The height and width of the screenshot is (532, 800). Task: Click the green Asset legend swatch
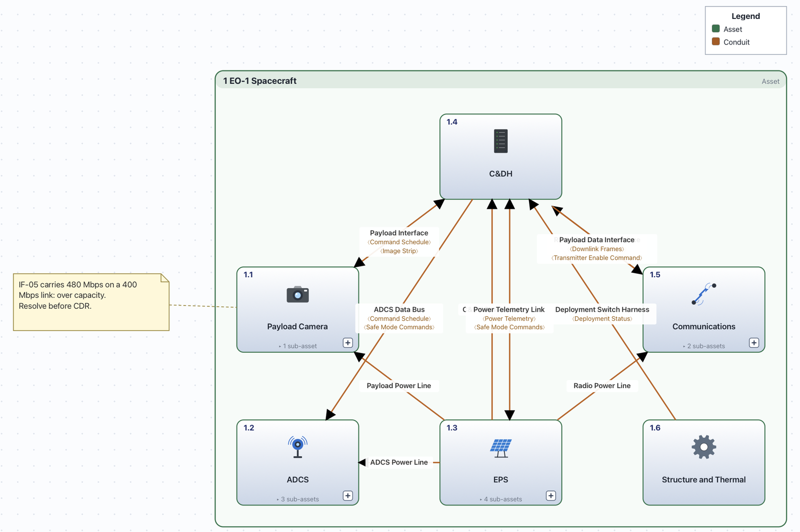click(x=715, y=29)
